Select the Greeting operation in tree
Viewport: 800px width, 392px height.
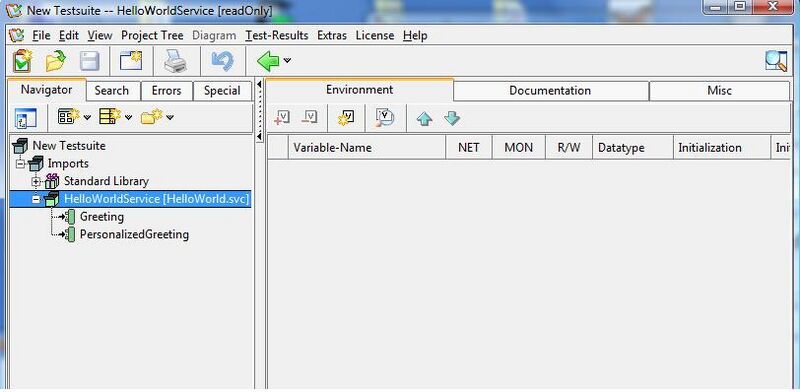pyautogui.click(x=102, y=217)
